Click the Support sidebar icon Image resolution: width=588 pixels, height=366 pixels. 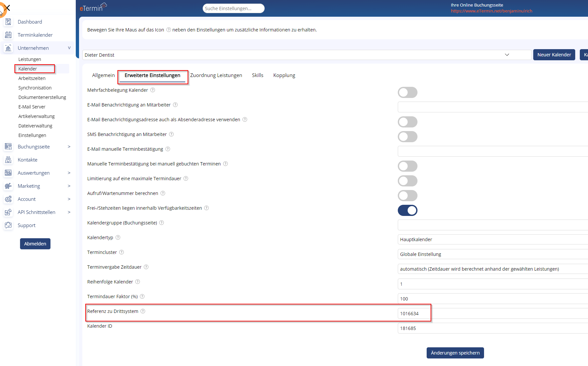pos(9,225)
